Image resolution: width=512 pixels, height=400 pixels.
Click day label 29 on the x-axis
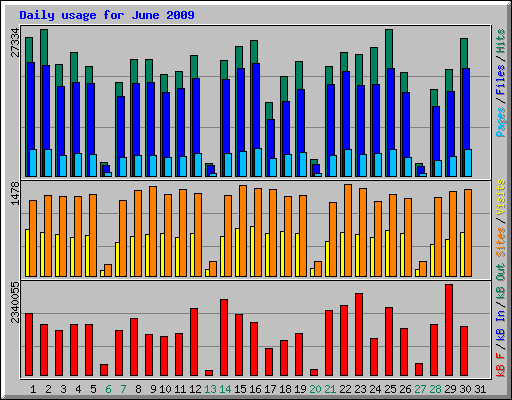pos(450,389)
